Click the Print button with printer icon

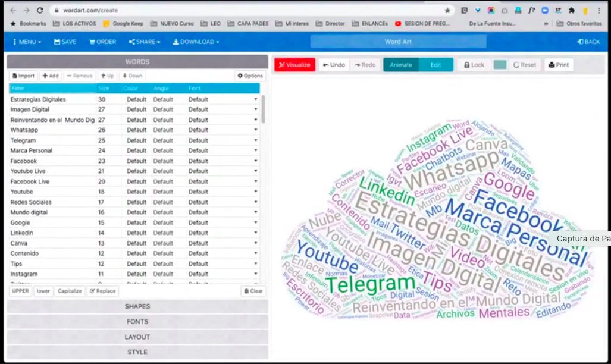[559, 65]
